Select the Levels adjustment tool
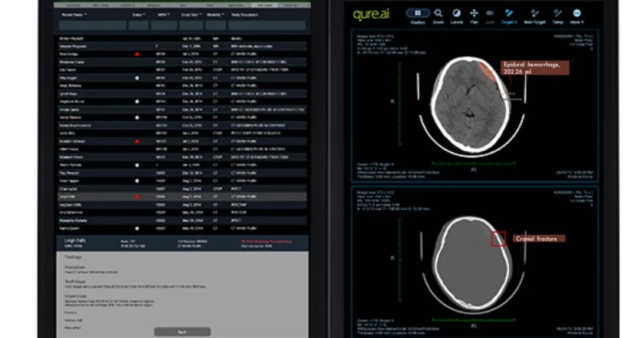This screenshot has height=338, width=644. click(456, 13)
